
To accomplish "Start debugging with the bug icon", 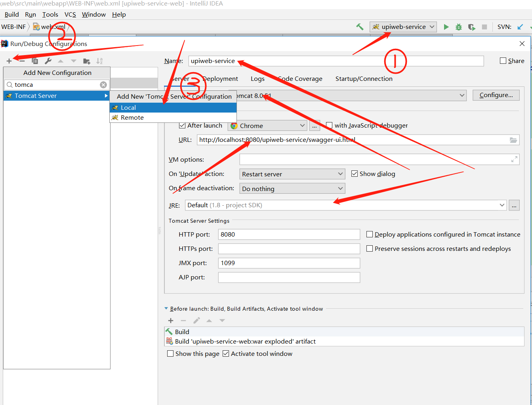I will 459,27.
